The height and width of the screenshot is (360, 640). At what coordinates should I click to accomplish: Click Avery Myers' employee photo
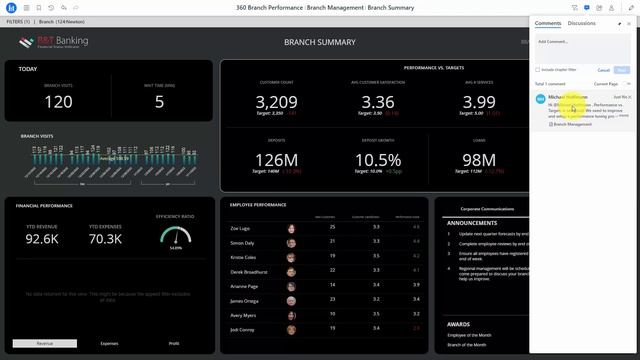(291, 316)
